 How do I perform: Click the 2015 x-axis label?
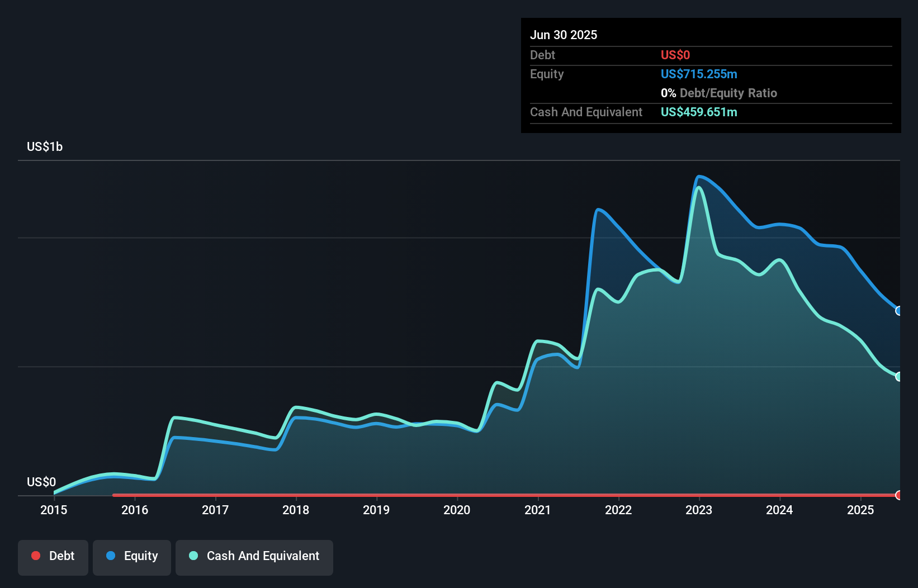[x=54, y=510]
